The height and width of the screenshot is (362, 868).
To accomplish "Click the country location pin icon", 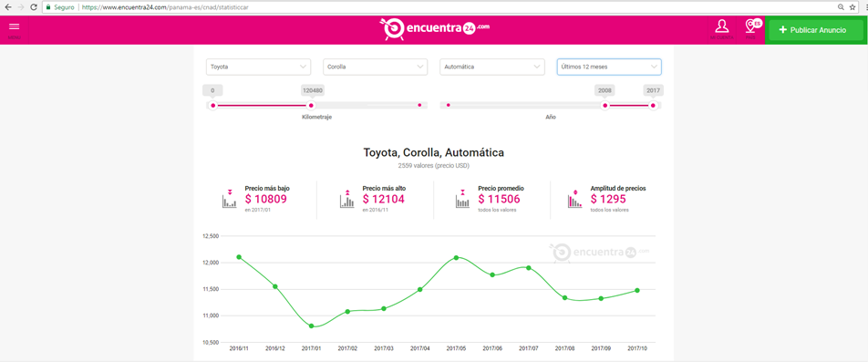I will point(751,26).
